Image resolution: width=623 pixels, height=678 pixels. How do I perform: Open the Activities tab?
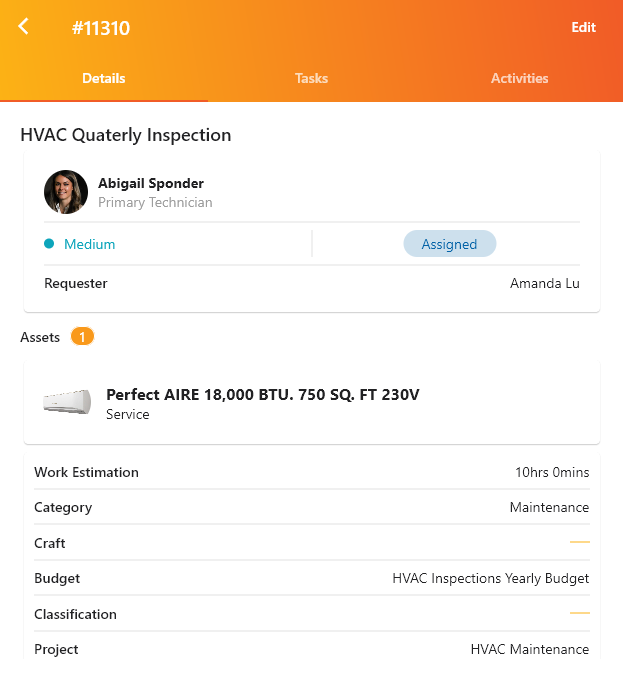pos(519,78)
